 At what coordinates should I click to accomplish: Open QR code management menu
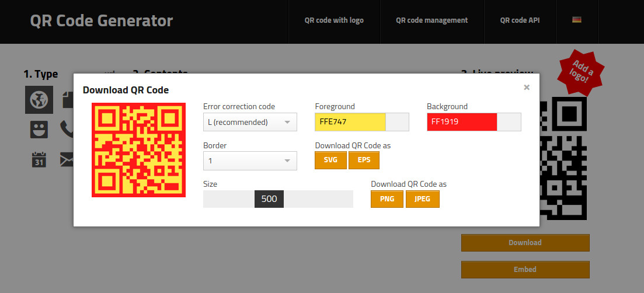[431, 20]
